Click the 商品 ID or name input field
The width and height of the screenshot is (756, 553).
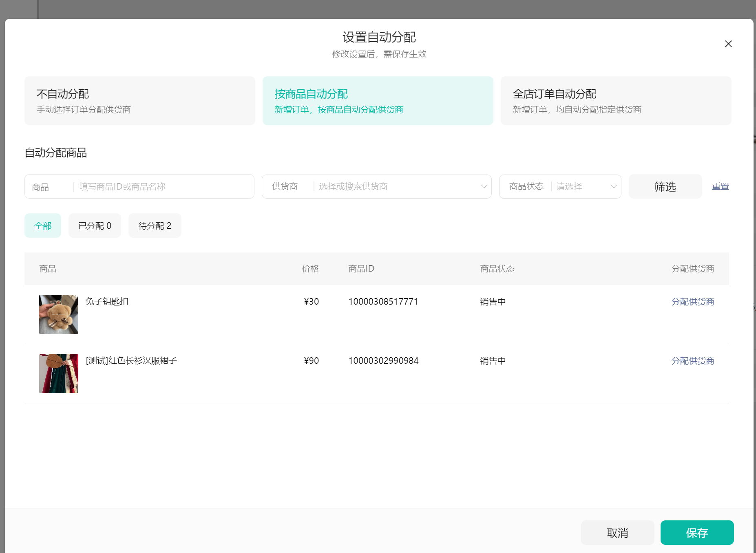pyautogui.click(x=163, y=187)
